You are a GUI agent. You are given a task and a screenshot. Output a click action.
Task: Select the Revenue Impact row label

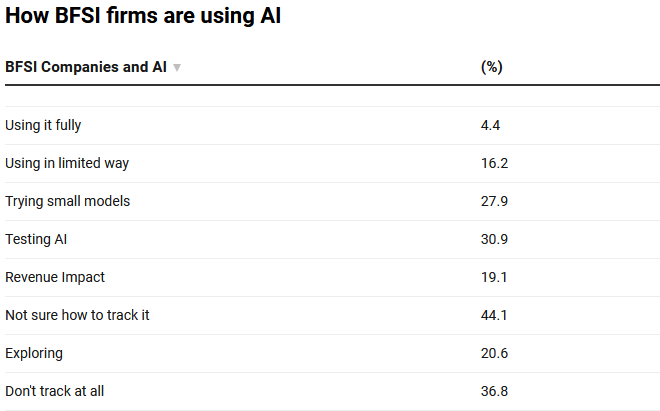coord(55,277)
